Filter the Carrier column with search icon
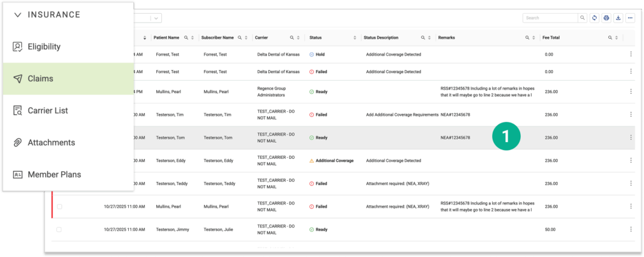 291,38
